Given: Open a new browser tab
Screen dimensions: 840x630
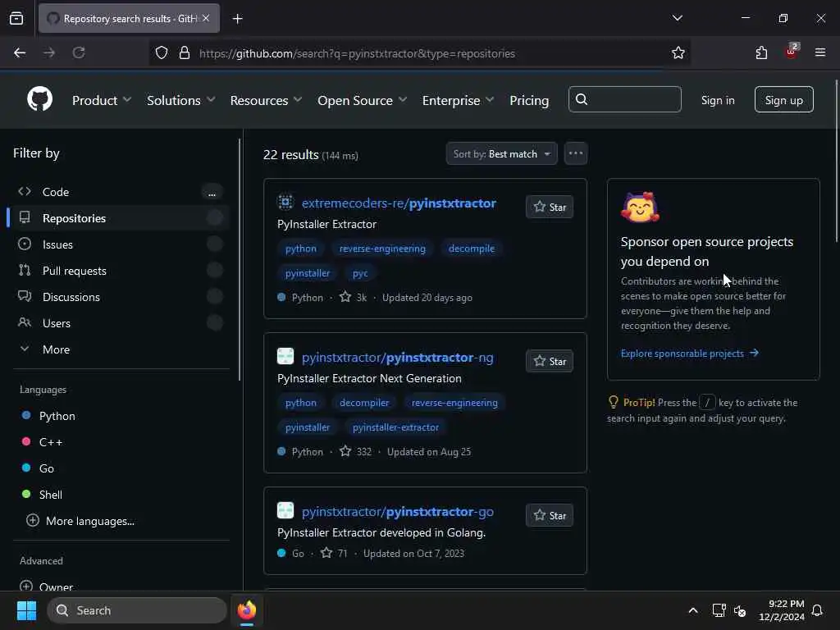Looking at the screenshot, I should 238,19.
